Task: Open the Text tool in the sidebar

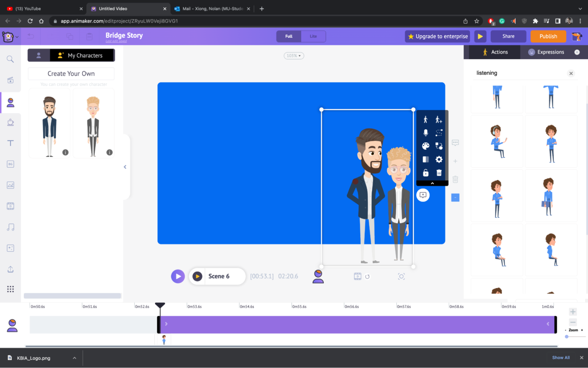Action: pyautogui.click(x=10, y=143)
